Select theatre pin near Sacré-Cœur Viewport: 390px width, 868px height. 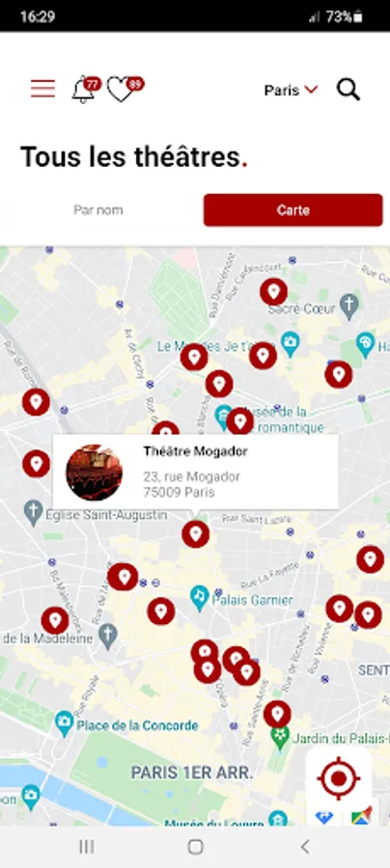tap(273, 291)
